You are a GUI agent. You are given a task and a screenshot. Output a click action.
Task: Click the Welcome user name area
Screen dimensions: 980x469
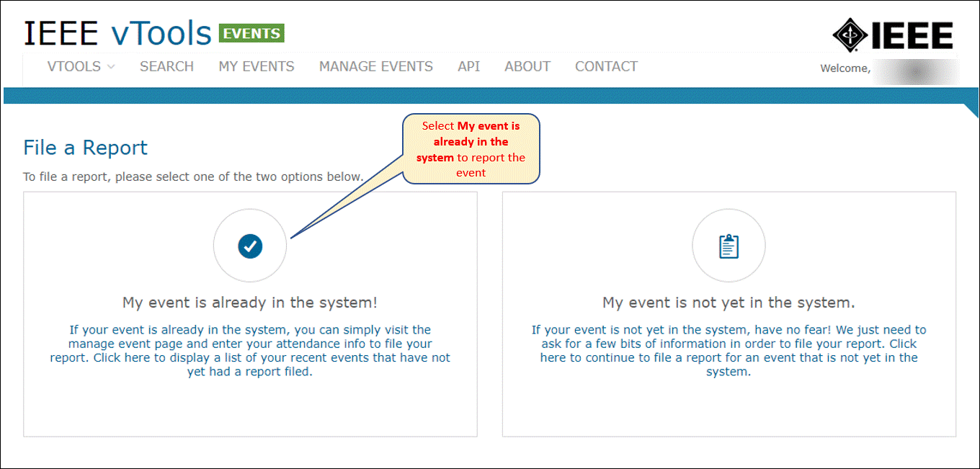point(890,69)
